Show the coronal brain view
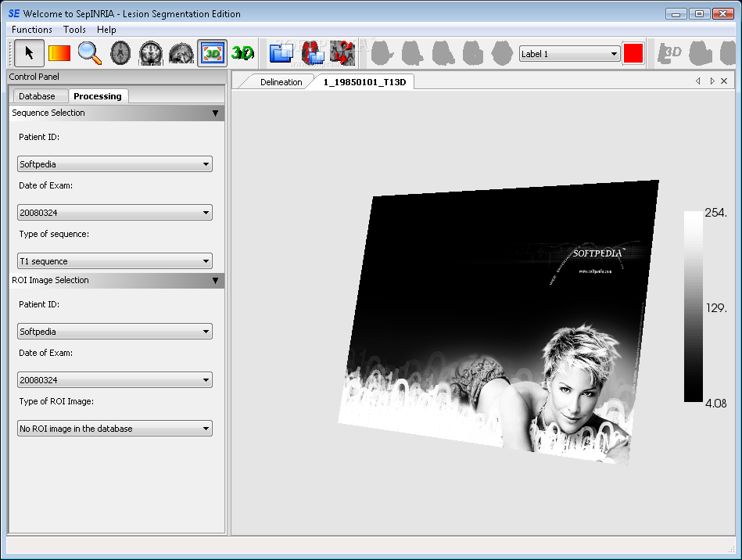The height and width of the screenshot is (560, 742). pos(150,53)
